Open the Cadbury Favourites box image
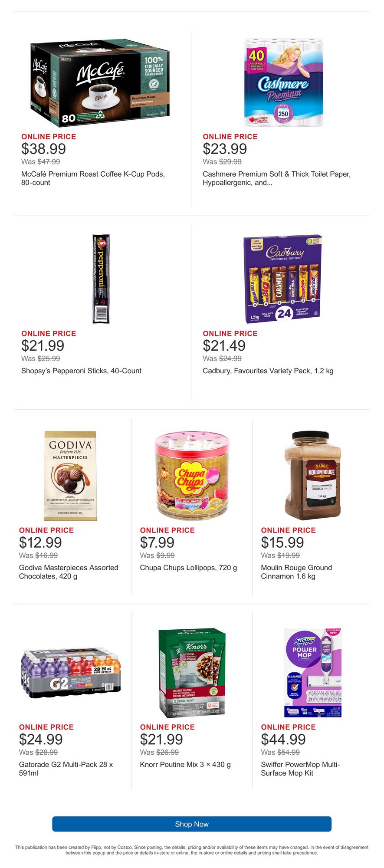 pos(283,279)
